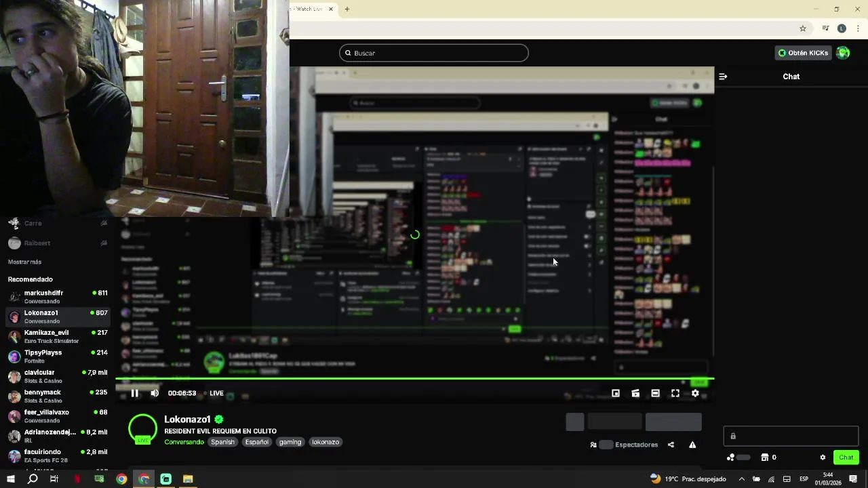
Task: Jump to LIVE in the player
Action: 213,393
